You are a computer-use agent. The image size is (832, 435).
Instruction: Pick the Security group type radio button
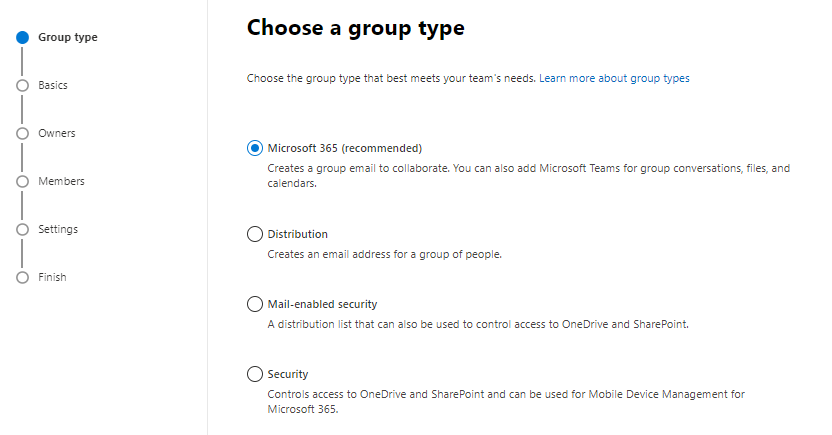[x=254, y=374]
